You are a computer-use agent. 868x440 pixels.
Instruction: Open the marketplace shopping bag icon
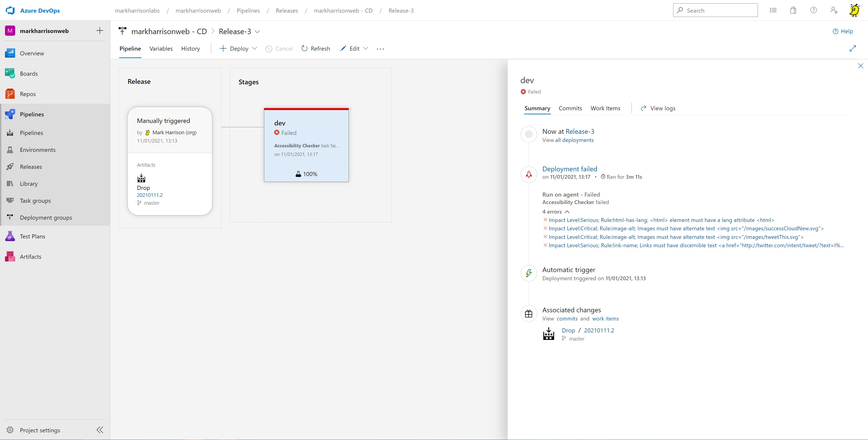(793, 10)
